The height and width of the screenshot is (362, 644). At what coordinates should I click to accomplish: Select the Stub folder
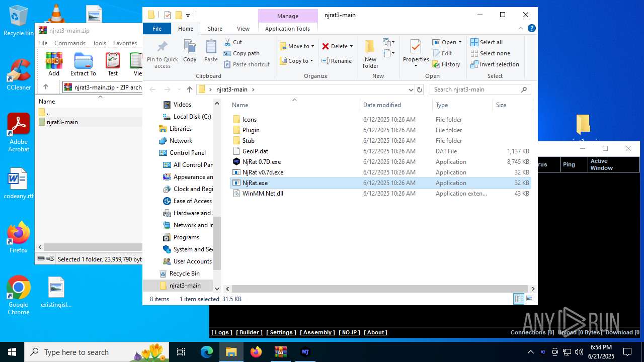[380, 141]
